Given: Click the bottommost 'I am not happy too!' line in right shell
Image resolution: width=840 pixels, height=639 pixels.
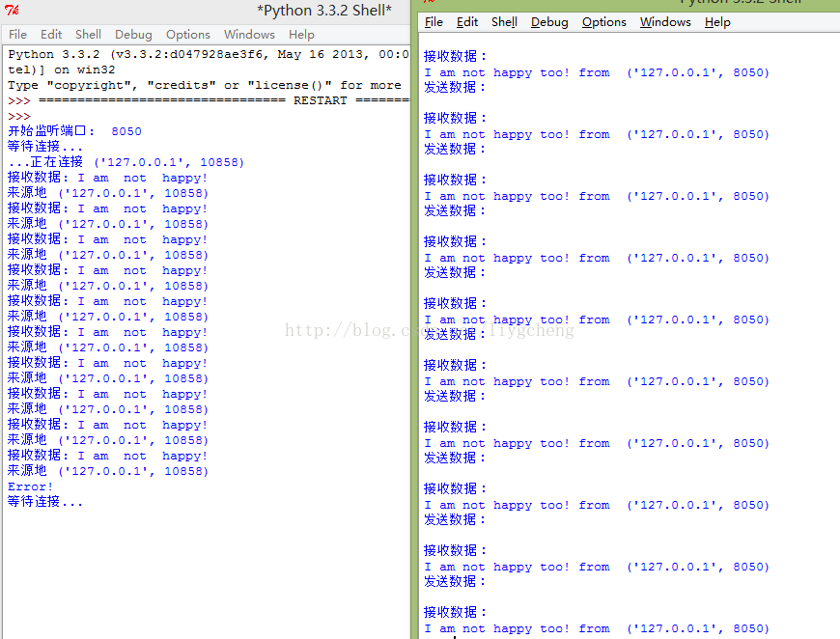Looking at the screenshot, I should point(597,628).
